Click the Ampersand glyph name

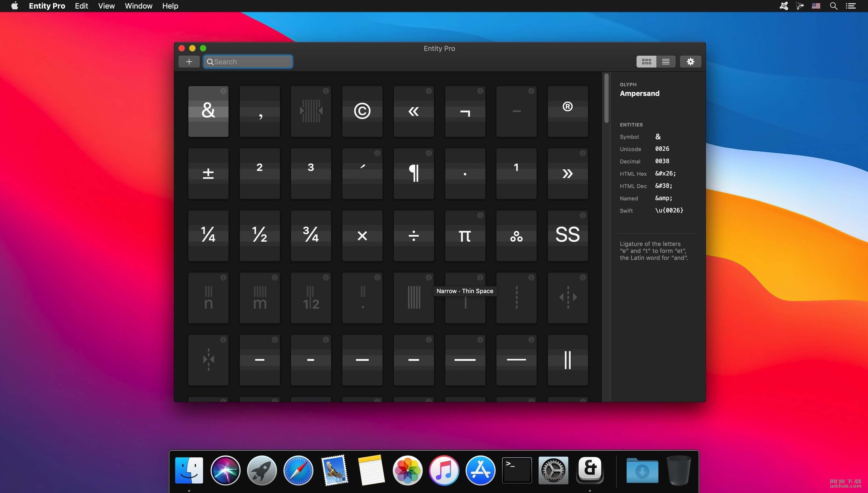[x=639, y=94]
